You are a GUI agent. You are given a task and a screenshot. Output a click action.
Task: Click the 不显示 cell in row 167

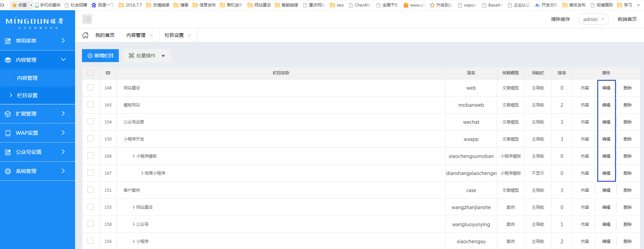click(x=538, y=173)
